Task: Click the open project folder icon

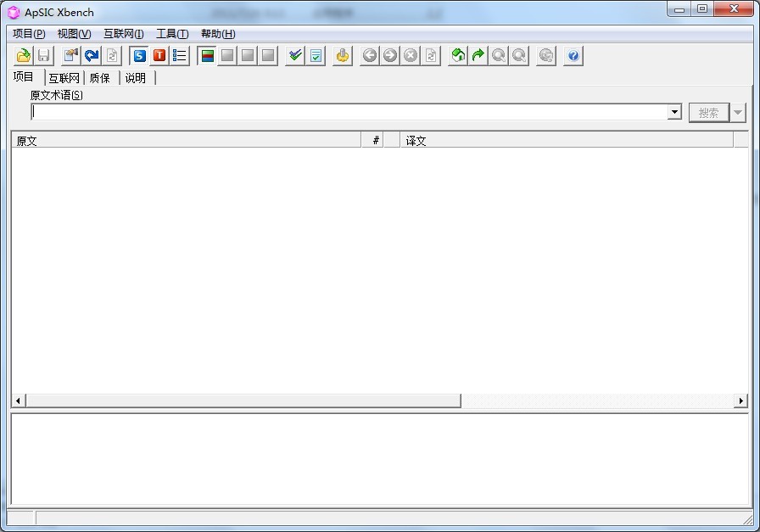Action: [x=24, y=56]
